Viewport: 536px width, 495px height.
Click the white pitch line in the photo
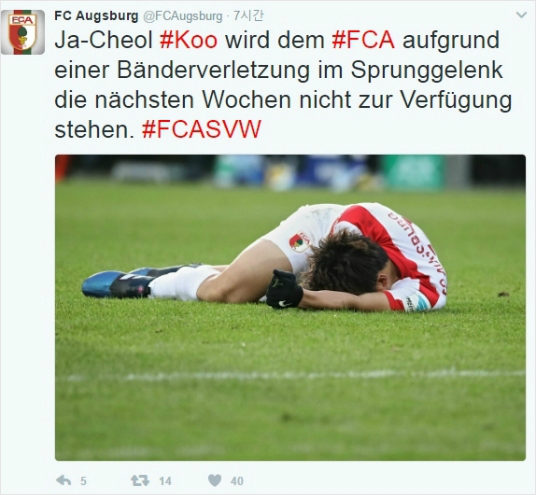pyautogui.click(x=290, y=375)
